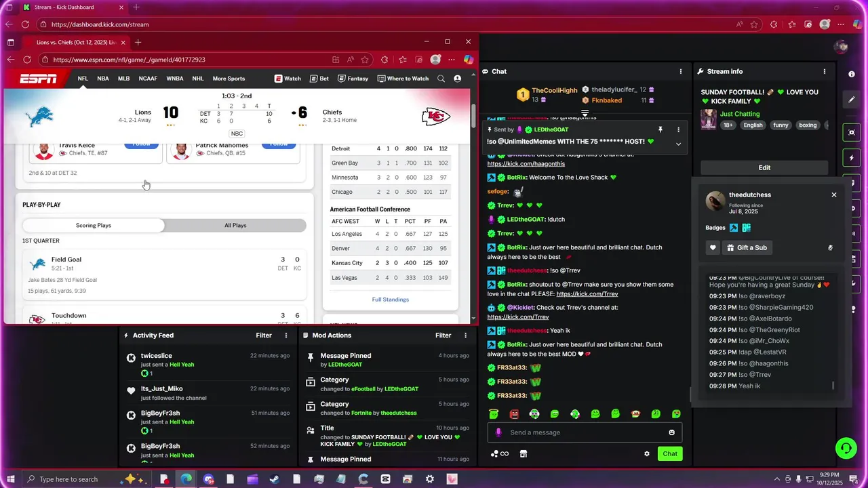Expand the pinned message chevron

tap(678, 144)
